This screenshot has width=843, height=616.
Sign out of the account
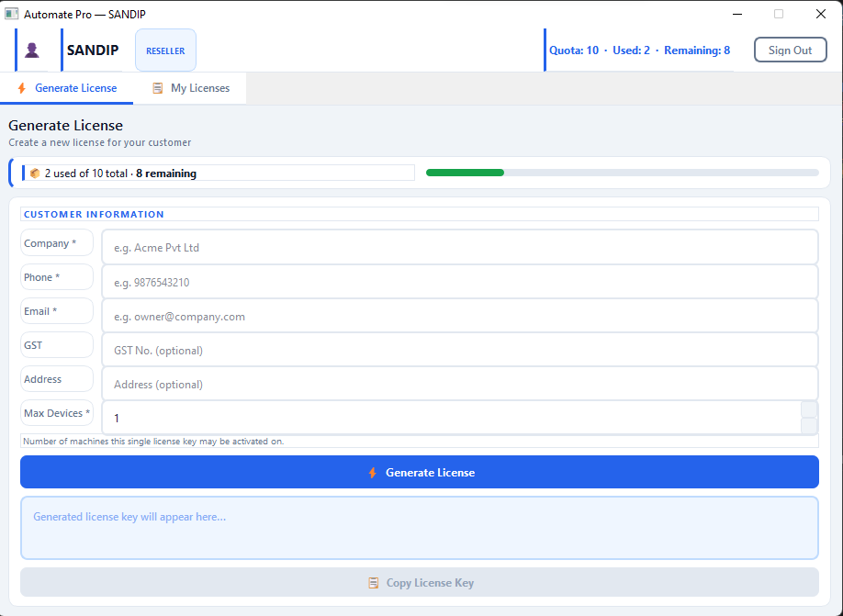tap(790, 50)
